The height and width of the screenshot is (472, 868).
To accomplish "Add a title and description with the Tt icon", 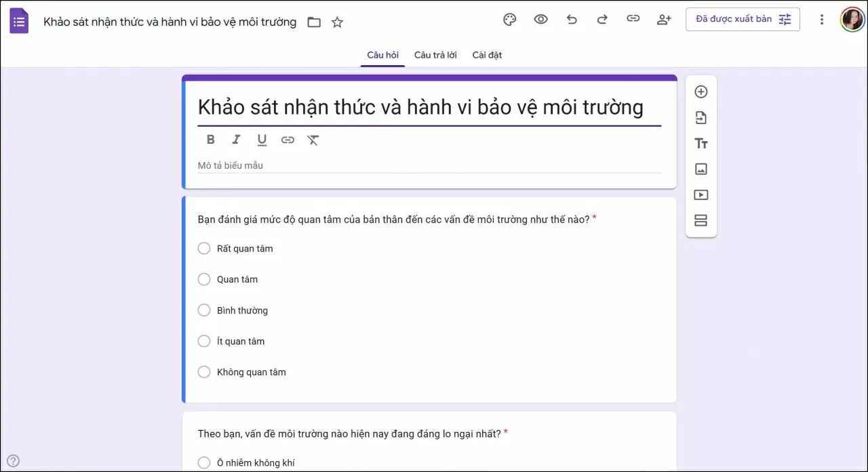I will (701, 143).
